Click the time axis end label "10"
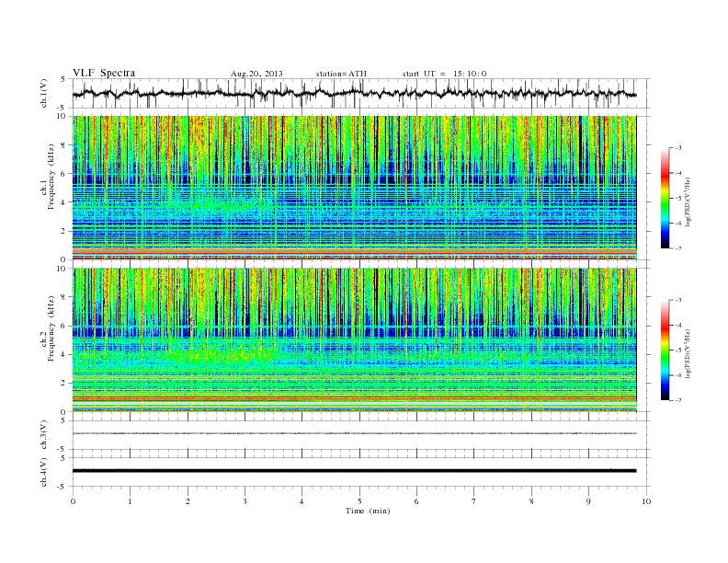Image resolution: width=728 pixels, height=563 pixels. click(647, 501)
